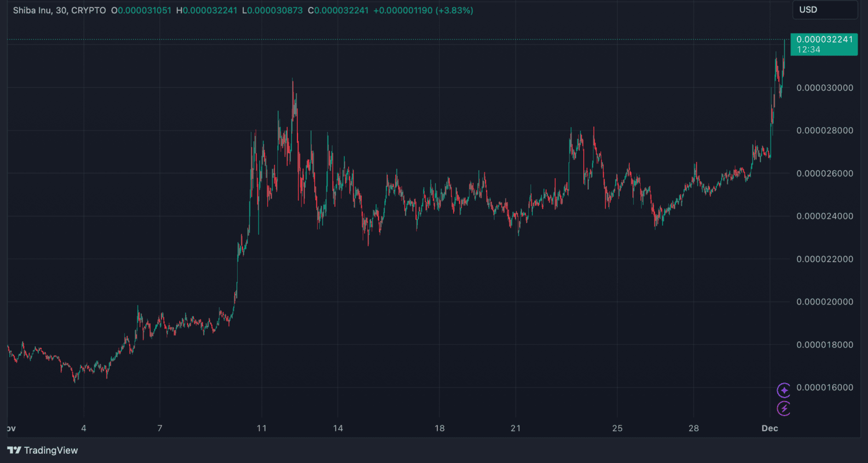
Task: Click the date label 18 on time axis
Action: click(x=440, y=429)
